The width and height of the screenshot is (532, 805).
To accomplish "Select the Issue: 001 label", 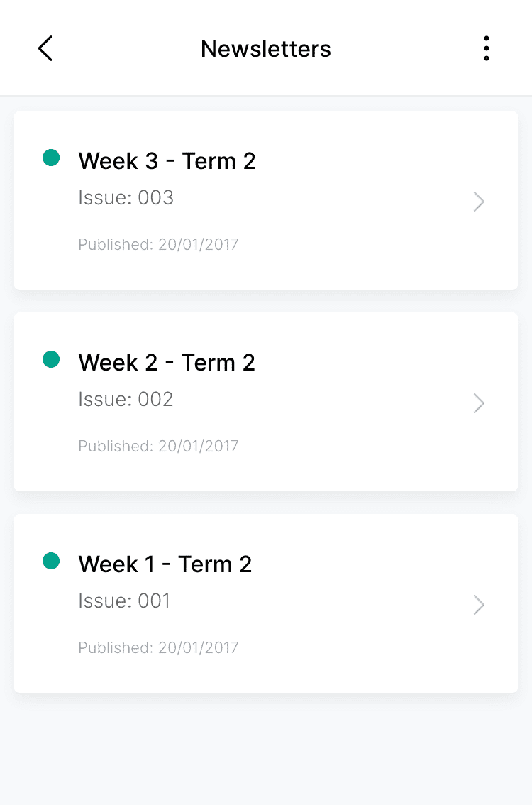I will click(125, 601).
